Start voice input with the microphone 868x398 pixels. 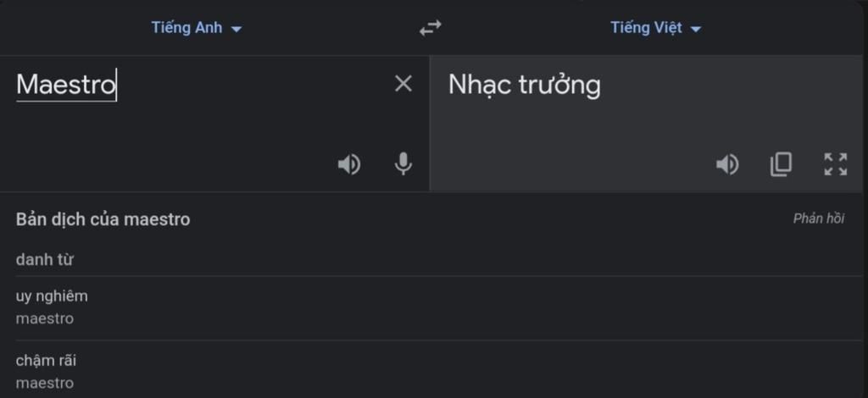403,164
